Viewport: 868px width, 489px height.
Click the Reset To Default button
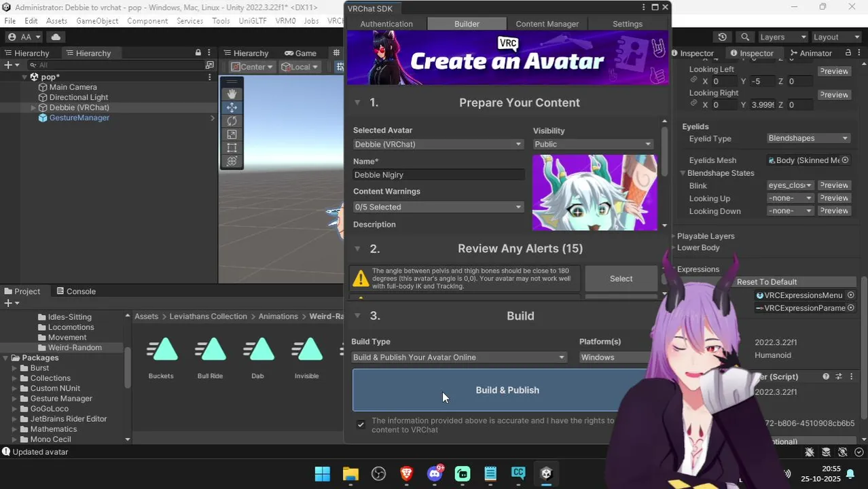click(767, 282)
